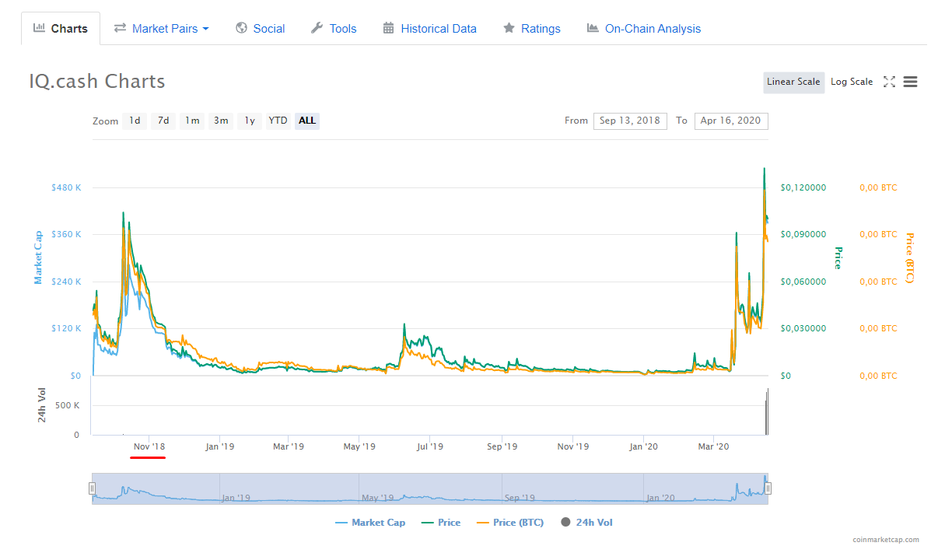Viewport: 938px width, 560px height.
Task: Click the Jan '20 x-axis label
Action: (644, 446)
